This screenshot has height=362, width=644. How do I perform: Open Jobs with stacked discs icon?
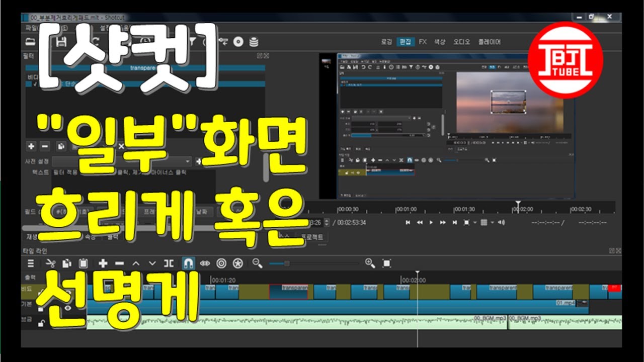pos(254,42)
